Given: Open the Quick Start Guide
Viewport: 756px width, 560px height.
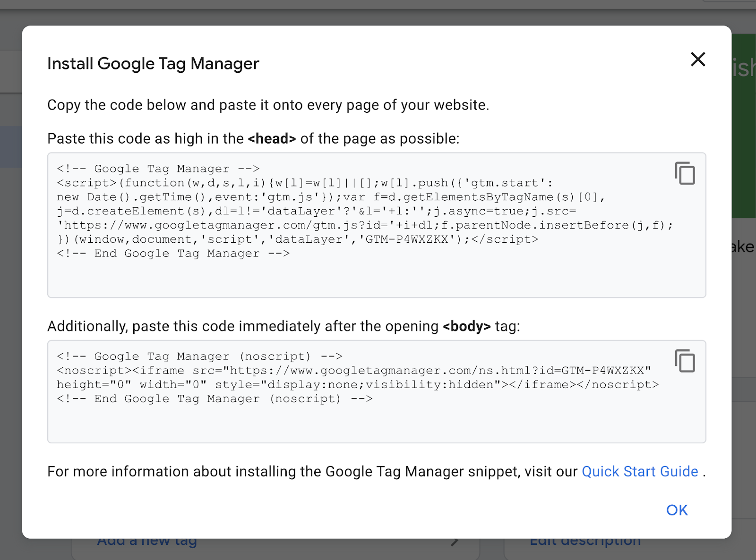Looking at the screenshot, I should (640, 471).
